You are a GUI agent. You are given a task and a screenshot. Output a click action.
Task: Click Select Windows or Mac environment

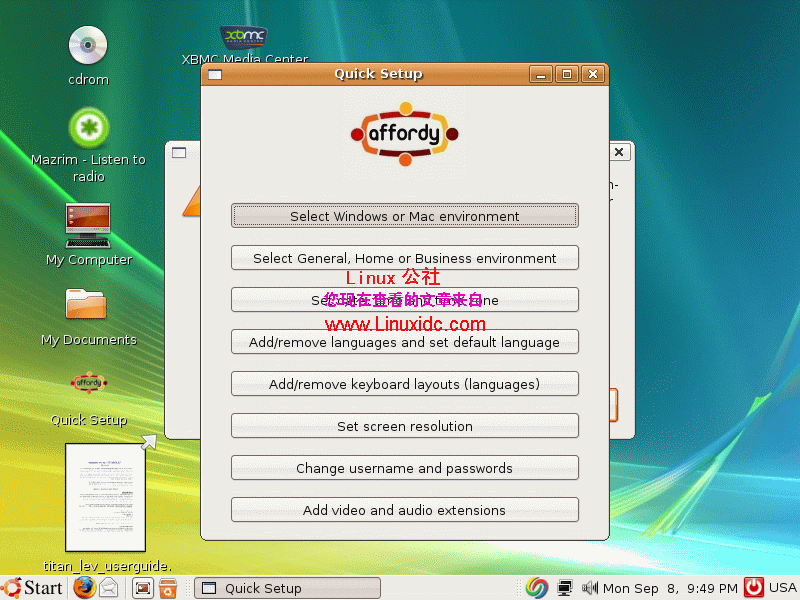(404, 216)
